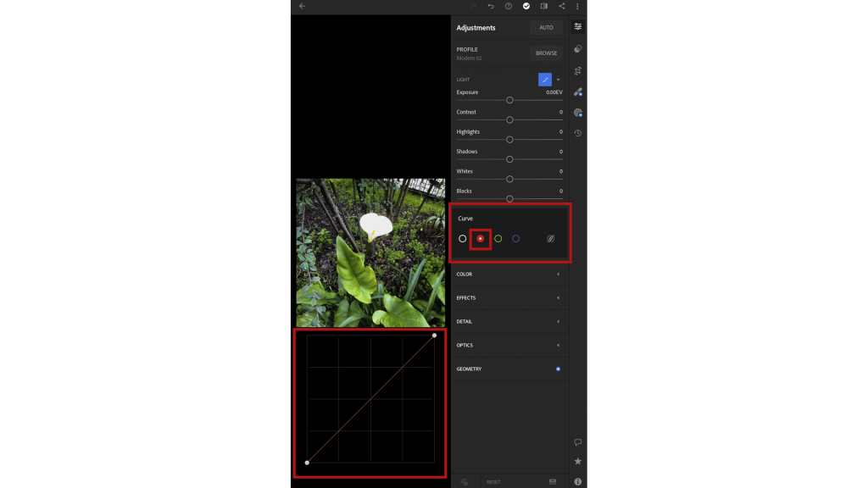The width and height of the screenshot is (868, 488).
Task: Click the RESET button
Action: [494, 482]
